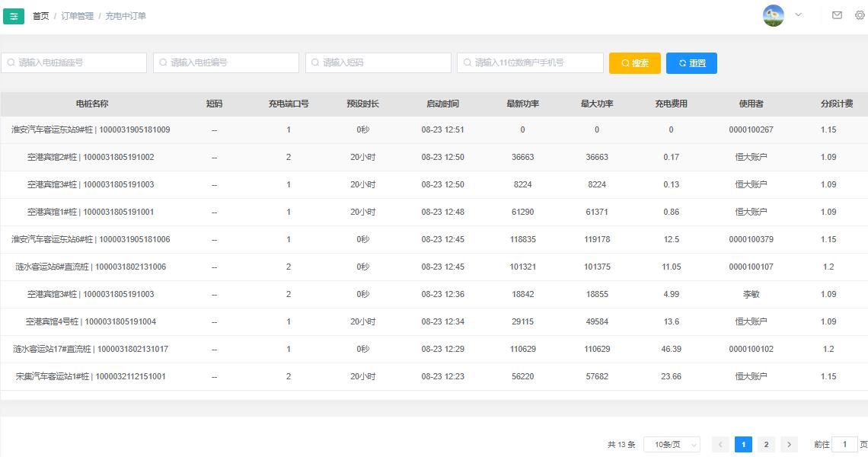The width and height of the screenshot is (868, 457).
Task: Focus the 请输入短码 input field
Action: tap(378, 62)
